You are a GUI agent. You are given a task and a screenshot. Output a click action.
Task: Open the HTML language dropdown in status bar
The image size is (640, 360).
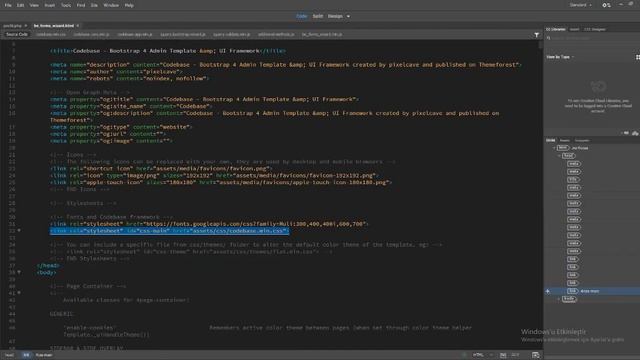(x=482, y=355)
